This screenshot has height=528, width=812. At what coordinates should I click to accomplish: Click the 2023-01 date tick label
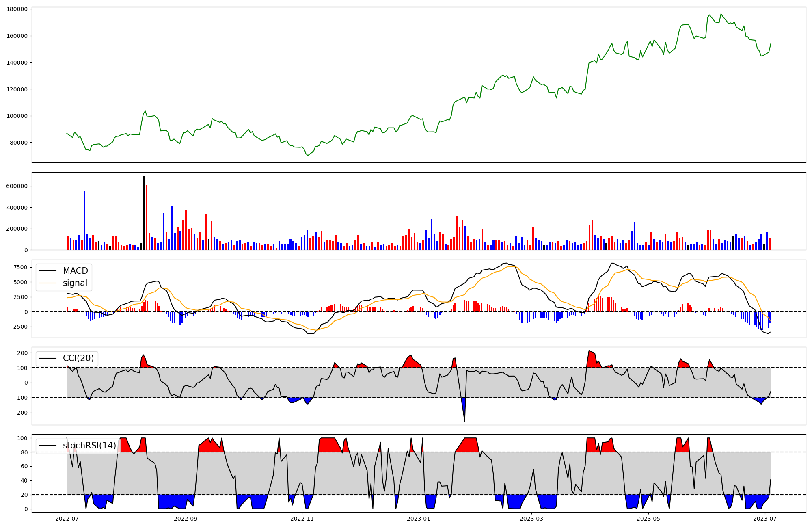click(x=419, y=519)
